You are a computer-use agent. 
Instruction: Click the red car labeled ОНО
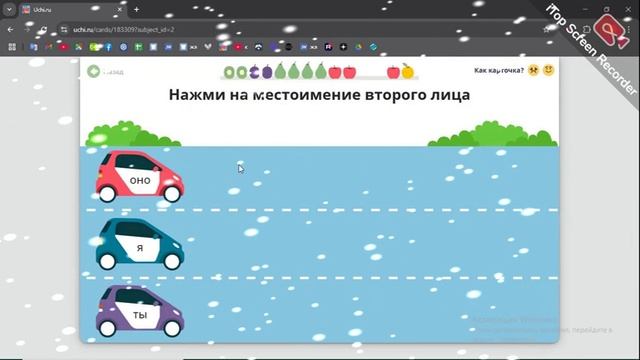140,177
